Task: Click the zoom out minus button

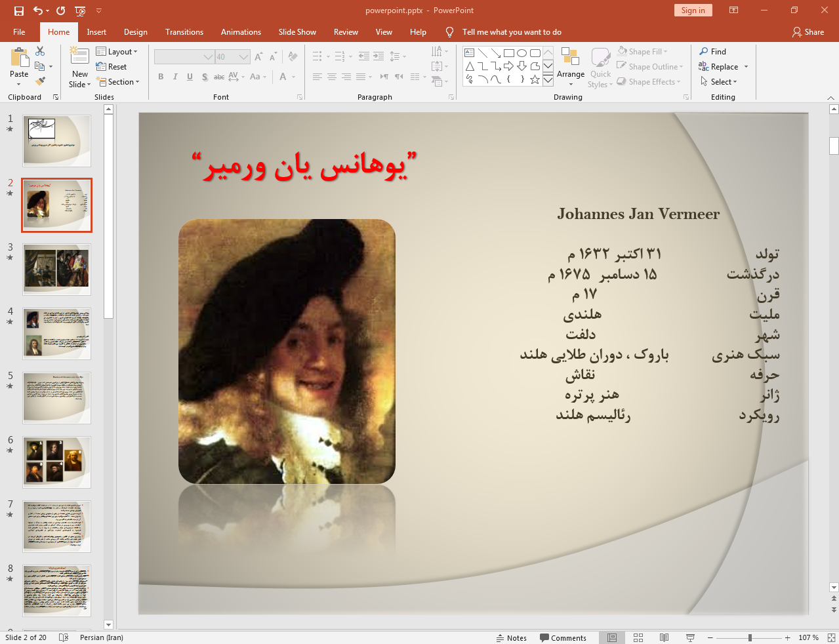Action: pyautogui.click(x=710, y=637)
